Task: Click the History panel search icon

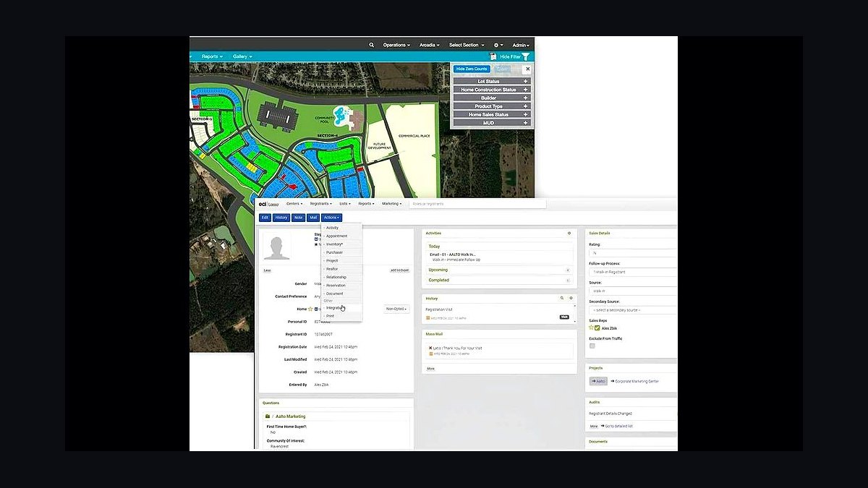Action: click(561, 298)
